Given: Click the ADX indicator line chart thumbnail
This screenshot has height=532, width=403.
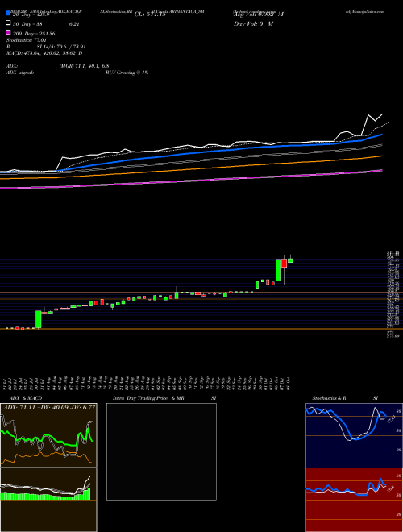Looking at the screenshot, I should click(x=48, y=435).
